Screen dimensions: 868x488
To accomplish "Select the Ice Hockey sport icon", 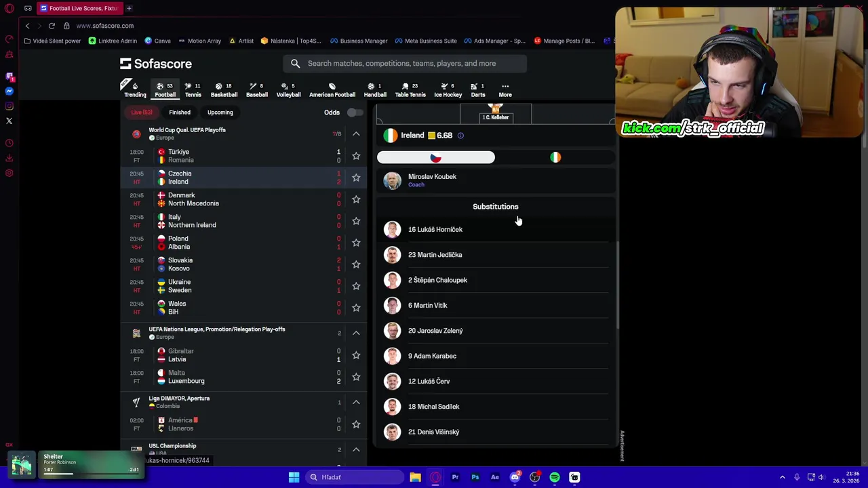I will pos(448,89).
